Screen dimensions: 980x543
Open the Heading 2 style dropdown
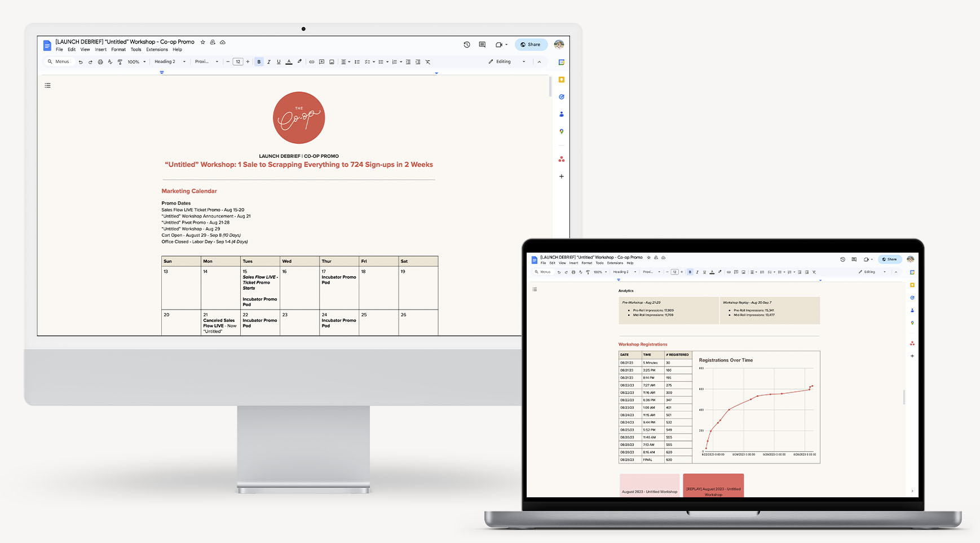coord(169,61)
